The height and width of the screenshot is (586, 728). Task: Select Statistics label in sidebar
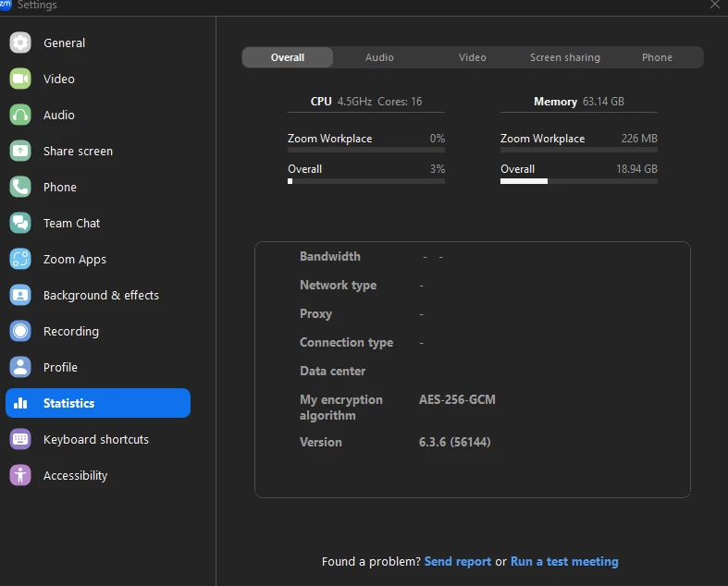tap(68, 403)
